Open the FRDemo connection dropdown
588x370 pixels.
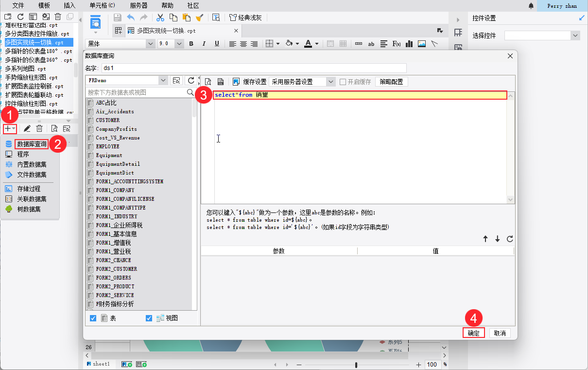[x=163, y=80]
